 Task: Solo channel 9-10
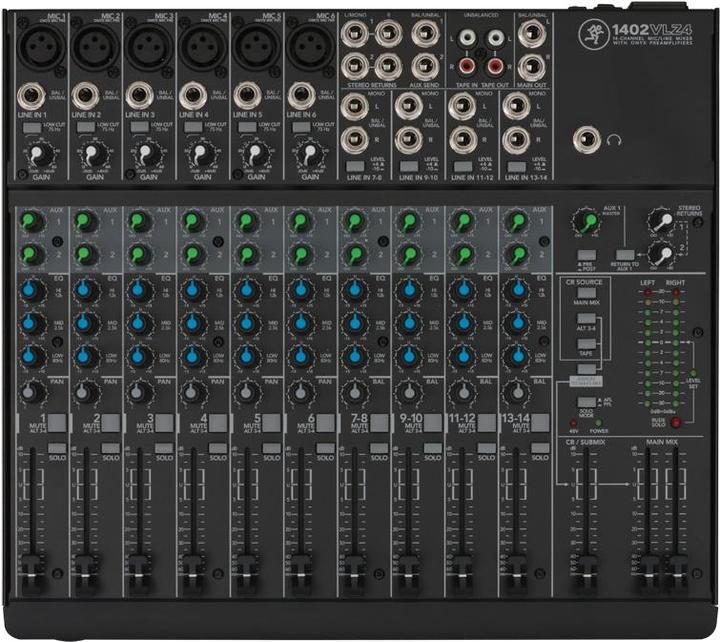433,448
